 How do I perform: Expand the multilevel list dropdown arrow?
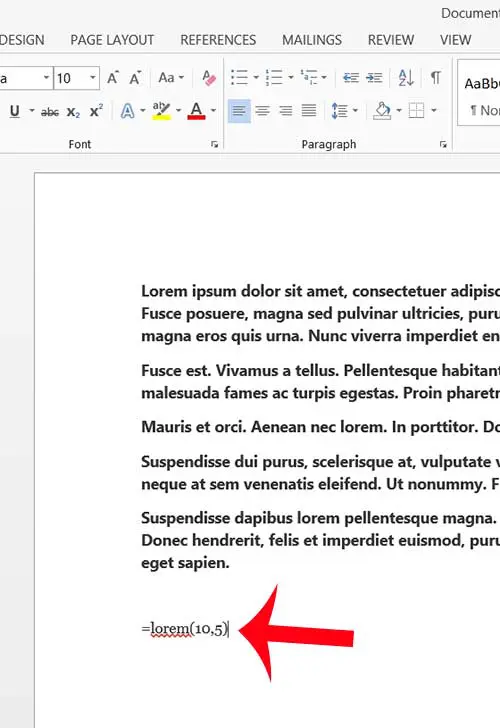pos(324,78)
